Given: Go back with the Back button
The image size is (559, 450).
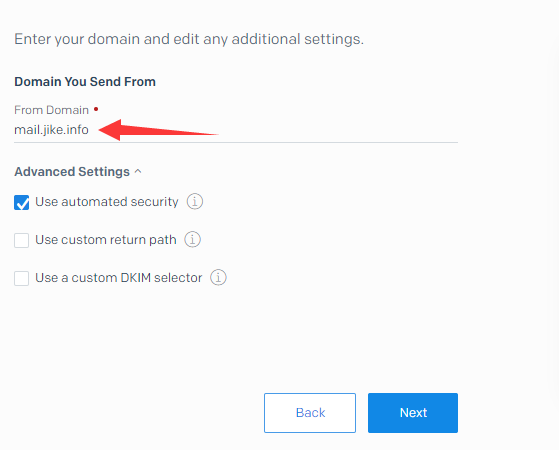Looking at the screenshot, I should point(310,413).
